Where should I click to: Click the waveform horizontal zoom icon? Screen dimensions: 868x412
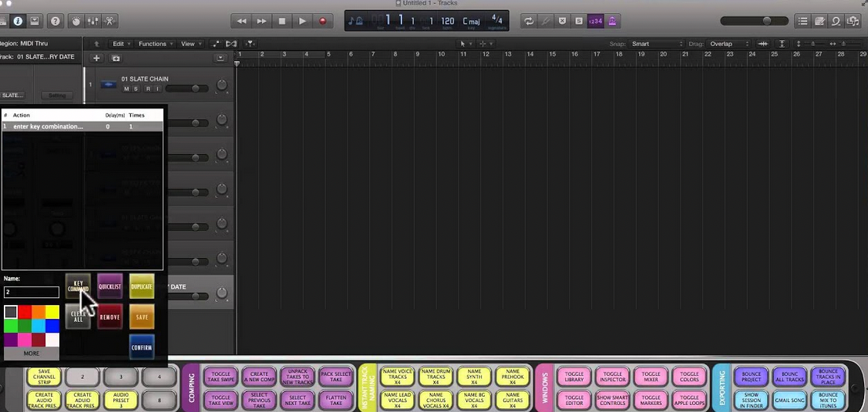tap(763, 44)
